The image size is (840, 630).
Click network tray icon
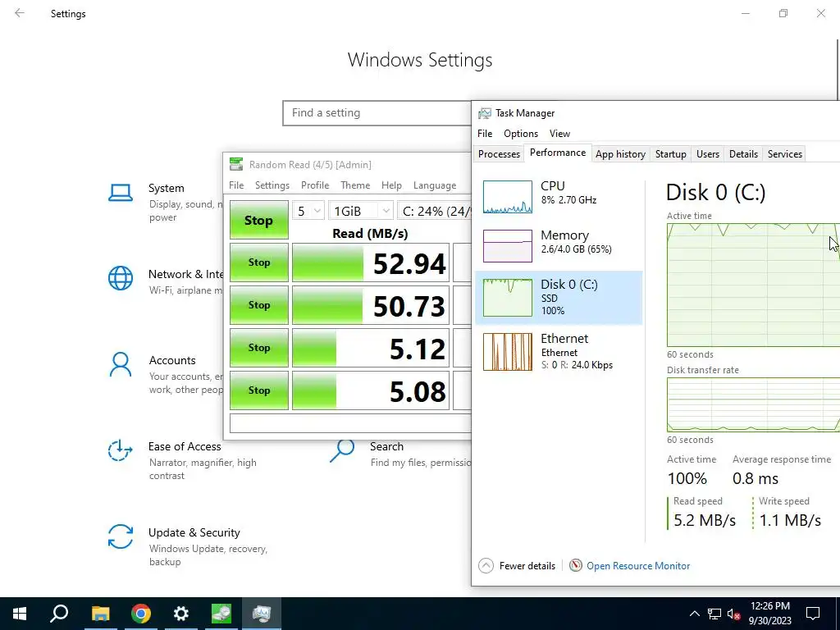pyautogui.click(x=714, y=614)
